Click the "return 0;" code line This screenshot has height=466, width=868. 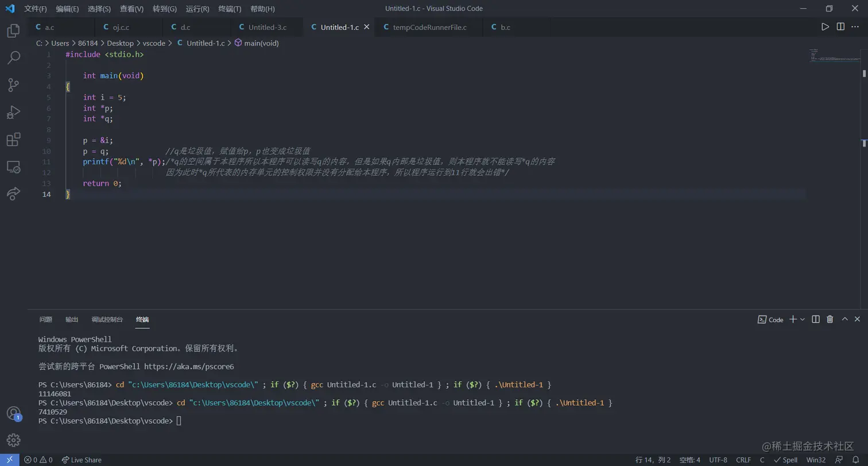(x=102, y=183)
